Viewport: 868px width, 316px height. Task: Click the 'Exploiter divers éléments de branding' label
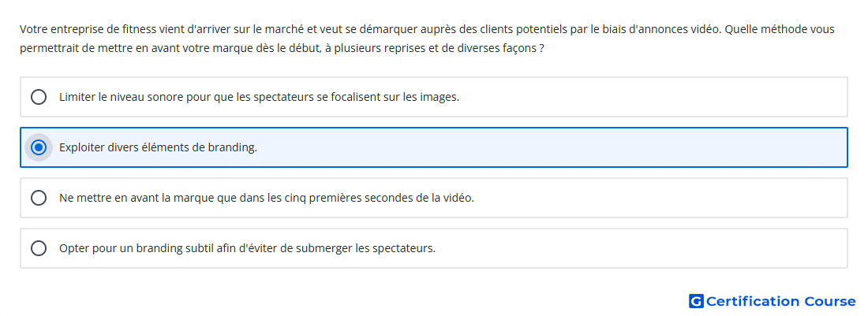coord(158,148)
